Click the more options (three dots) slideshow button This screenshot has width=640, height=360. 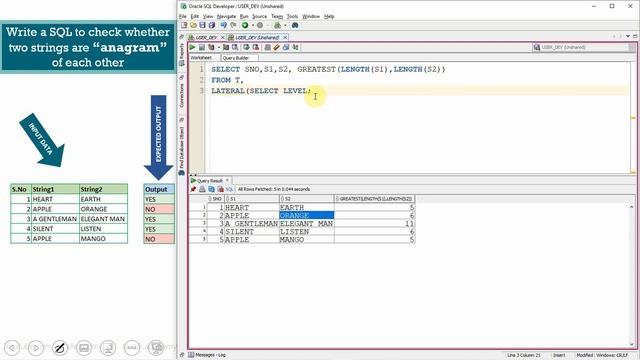click(131, 348)
